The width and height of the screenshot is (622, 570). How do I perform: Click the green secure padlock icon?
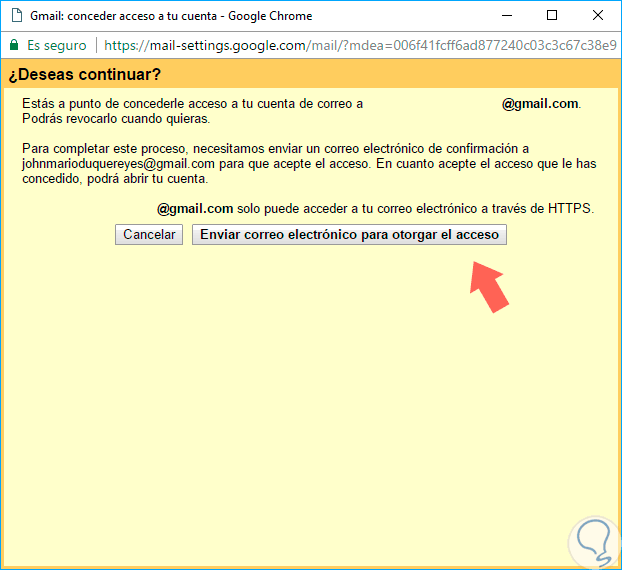pos(14,45)
